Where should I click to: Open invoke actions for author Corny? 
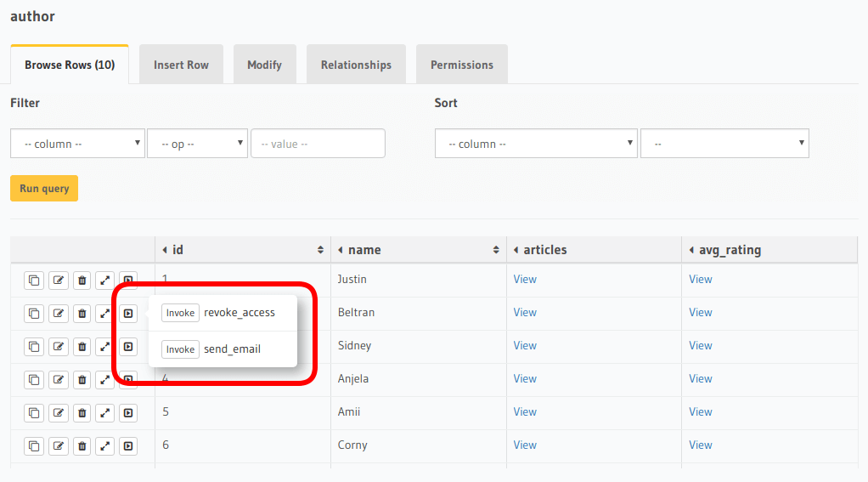127,445
